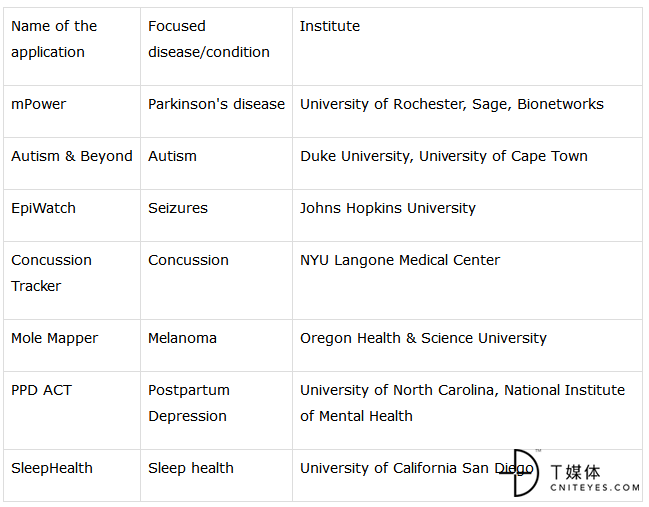Click the Melanoma condition cell
The height and width of the screenshot is (507, 649).
(x=216, y=346)
